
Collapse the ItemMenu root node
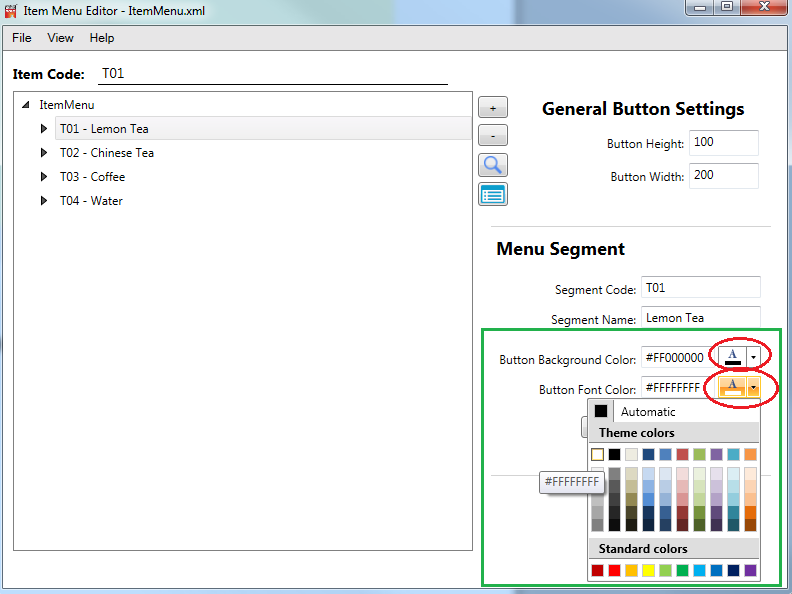pos(26,105)
